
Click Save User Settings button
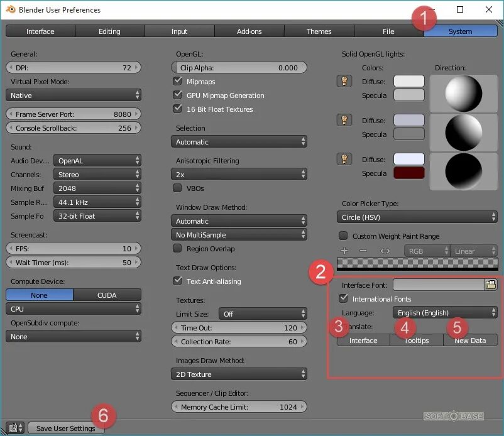click(x=66, y=428)
